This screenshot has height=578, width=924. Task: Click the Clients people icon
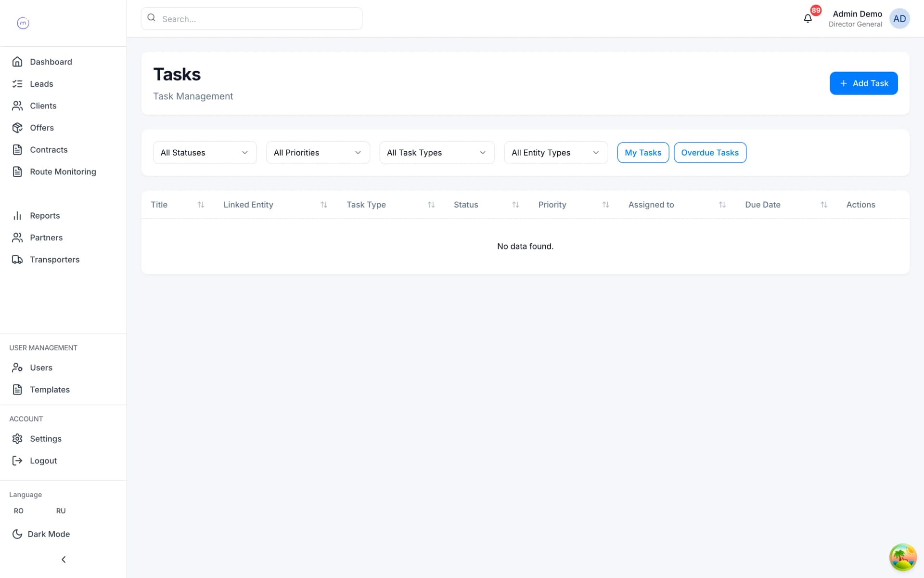coord(17,105)
